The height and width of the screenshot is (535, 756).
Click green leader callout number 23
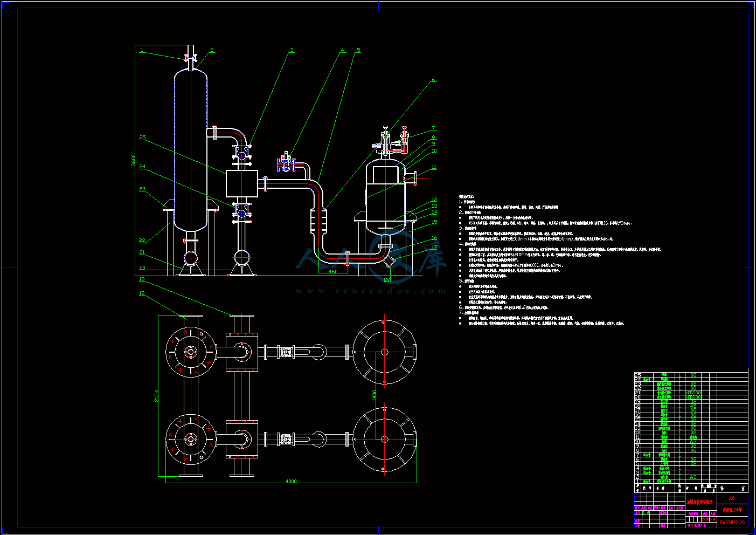point(142,189)
